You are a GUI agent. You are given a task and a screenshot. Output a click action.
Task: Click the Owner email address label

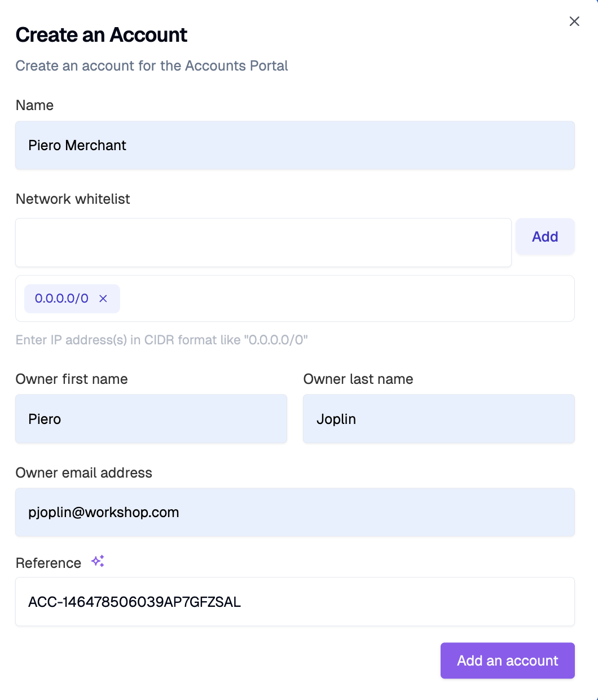84,473
